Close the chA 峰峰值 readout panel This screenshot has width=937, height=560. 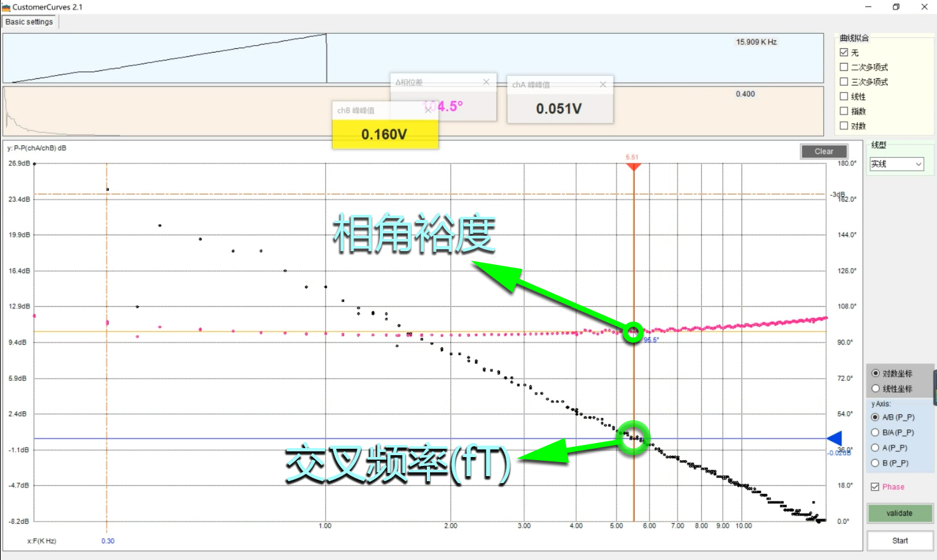tap(603, 85)
